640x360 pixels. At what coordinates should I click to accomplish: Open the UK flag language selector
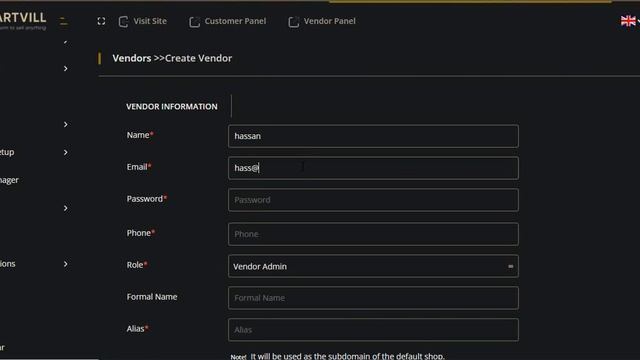(628, 21)
